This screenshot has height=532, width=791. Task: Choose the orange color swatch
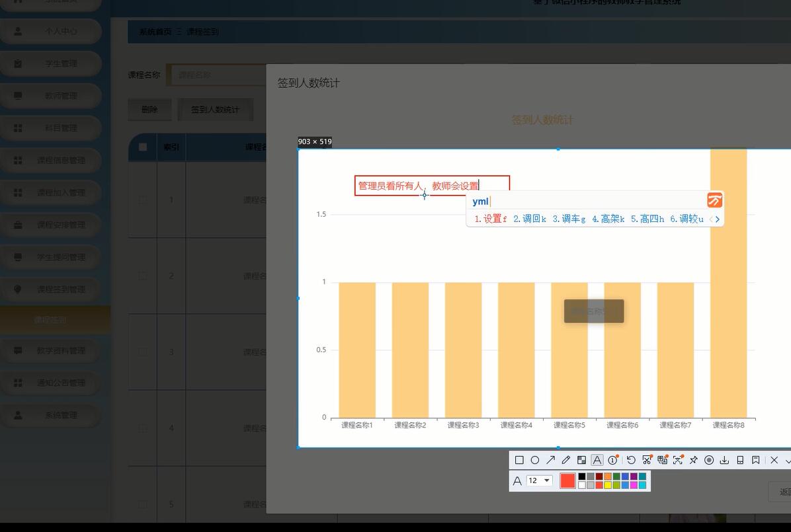point(607,476)
